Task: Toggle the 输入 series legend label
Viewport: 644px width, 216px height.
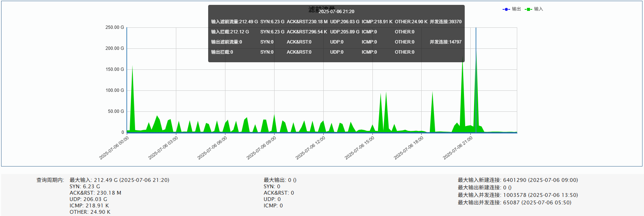Action: click(538, 9)
